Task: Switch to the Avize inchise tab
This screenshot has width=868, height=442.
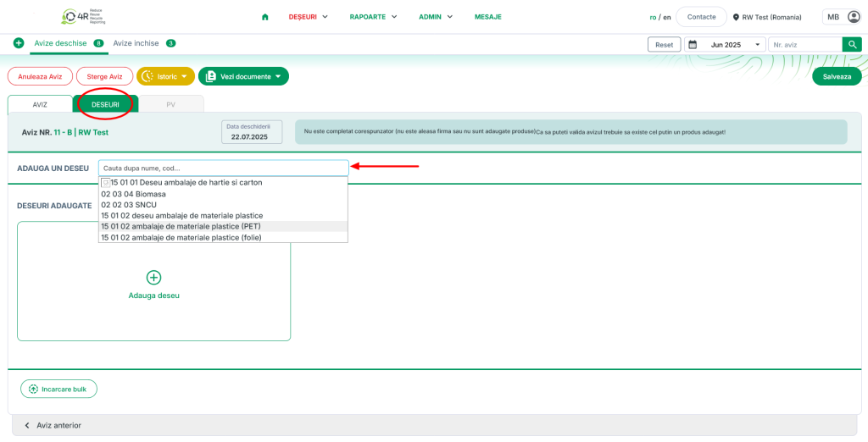Action: (136, 43)
